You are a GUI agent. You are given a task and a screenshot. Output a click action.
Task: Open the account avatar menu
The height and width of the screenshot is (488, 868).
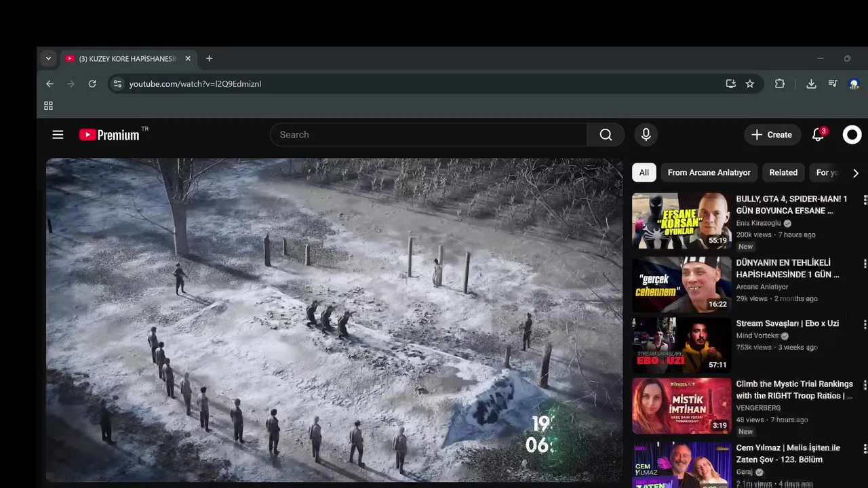tap(852, 135)
